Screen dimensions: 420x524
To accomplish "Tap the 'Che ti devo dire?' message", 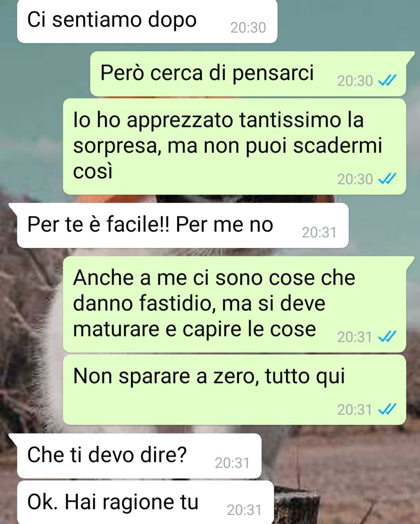I will [139, 456].
